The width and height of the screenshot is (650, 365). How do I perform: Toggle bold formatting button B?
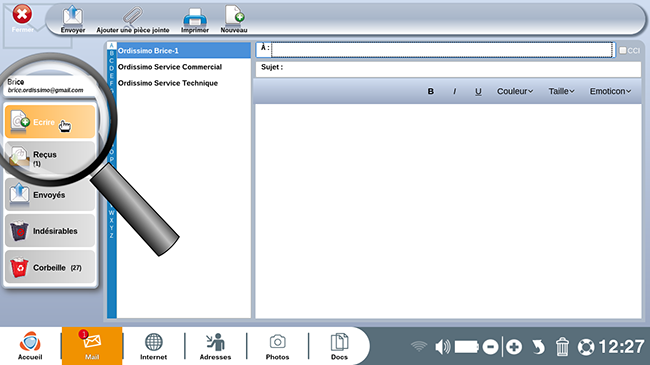431,91
